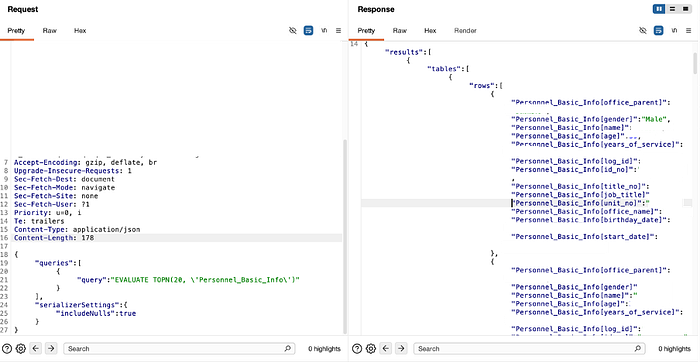Open search settings gear below Response panel
This screenshot has width=700, height=362.
click(371, 349)
